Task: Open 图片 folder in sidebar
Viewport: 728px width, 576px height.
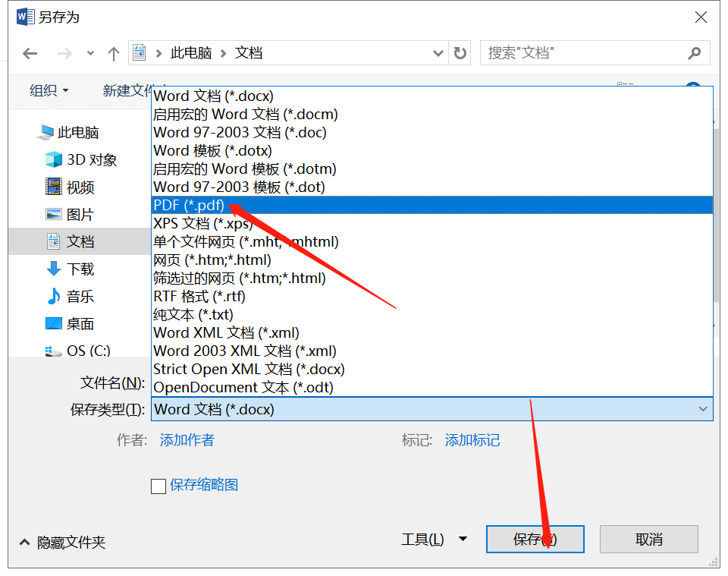Action: click(70, 214)
